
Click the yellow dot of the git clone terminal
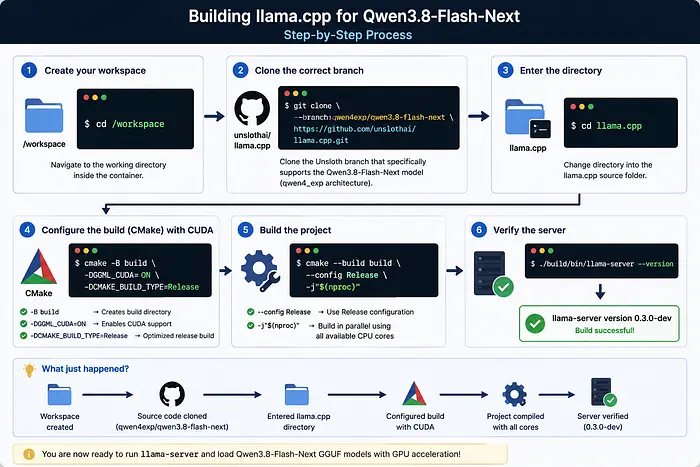(296, 93)
